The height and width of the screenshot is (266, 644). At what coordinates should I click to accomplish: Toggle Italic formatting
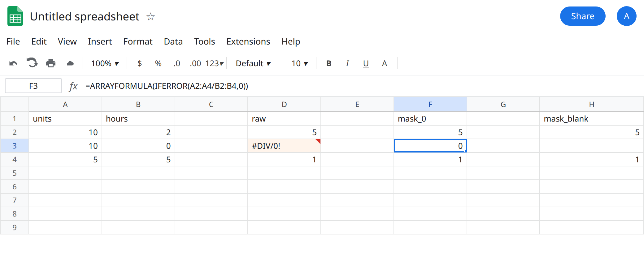pyautogui.click(x=347, y=63)
